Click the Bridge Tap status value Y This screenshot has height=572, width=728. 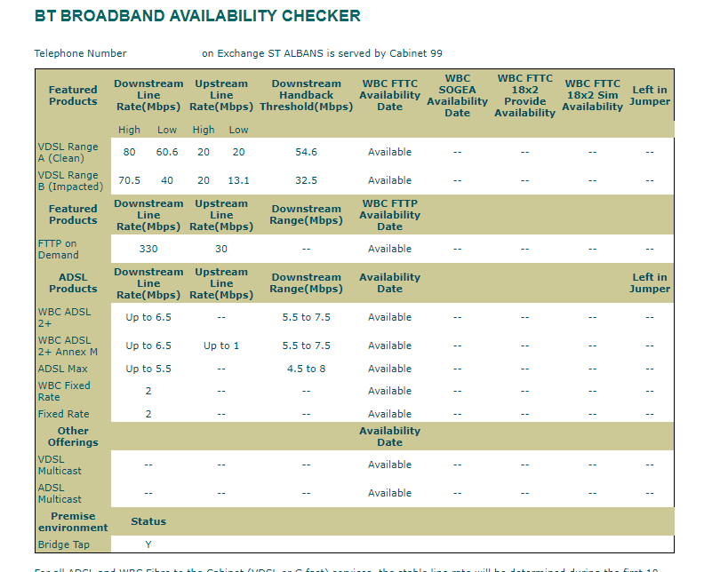148,544
